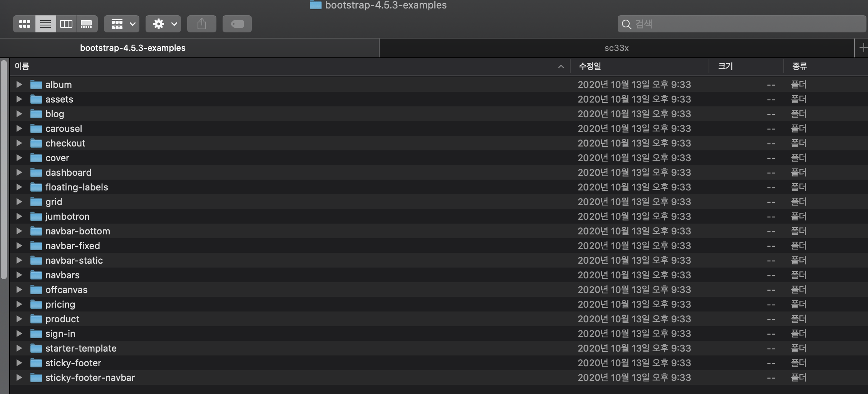868x394 pixels.
Task: Click the cover folder icon
Action: [x=36, y=158]
